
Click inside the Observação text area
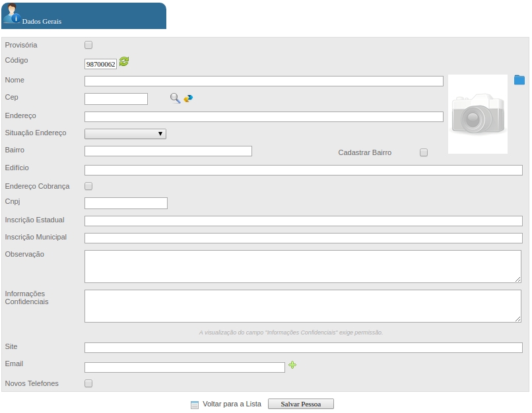coord(303,267)
